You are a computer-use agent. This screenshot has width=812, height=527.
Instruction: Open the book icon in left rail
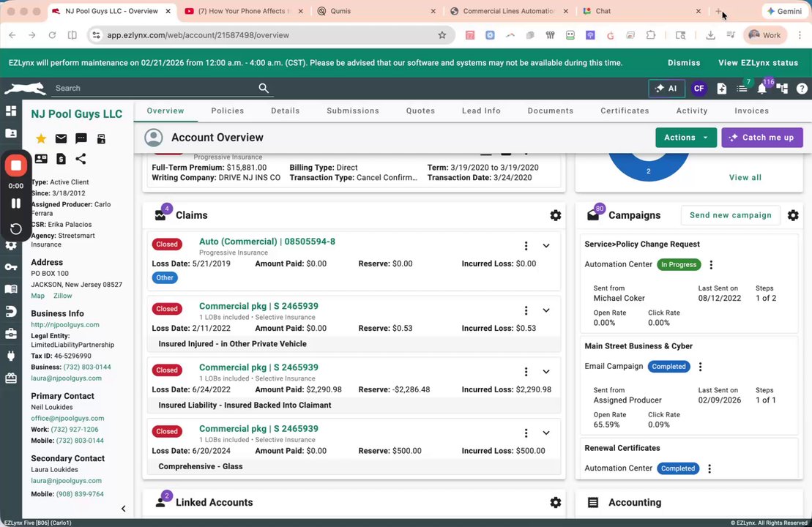pos(11,289)
